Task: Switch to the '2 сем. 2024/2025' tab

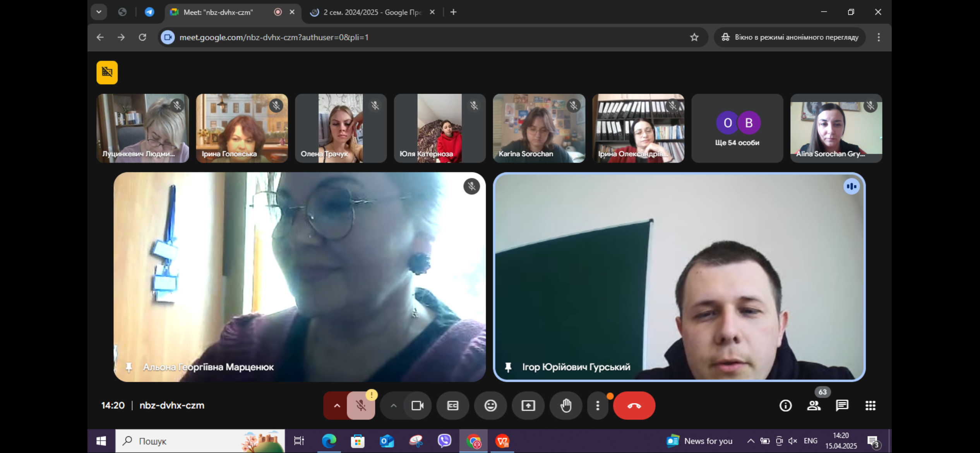Action: (372, 12)
